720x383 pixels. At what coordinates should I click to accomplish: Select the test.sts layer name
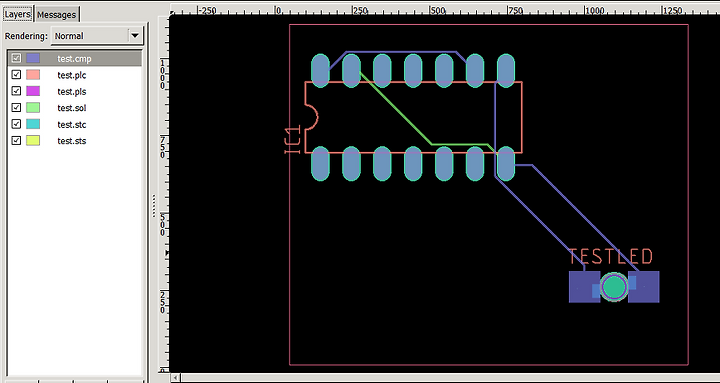[x=72, y=141]
